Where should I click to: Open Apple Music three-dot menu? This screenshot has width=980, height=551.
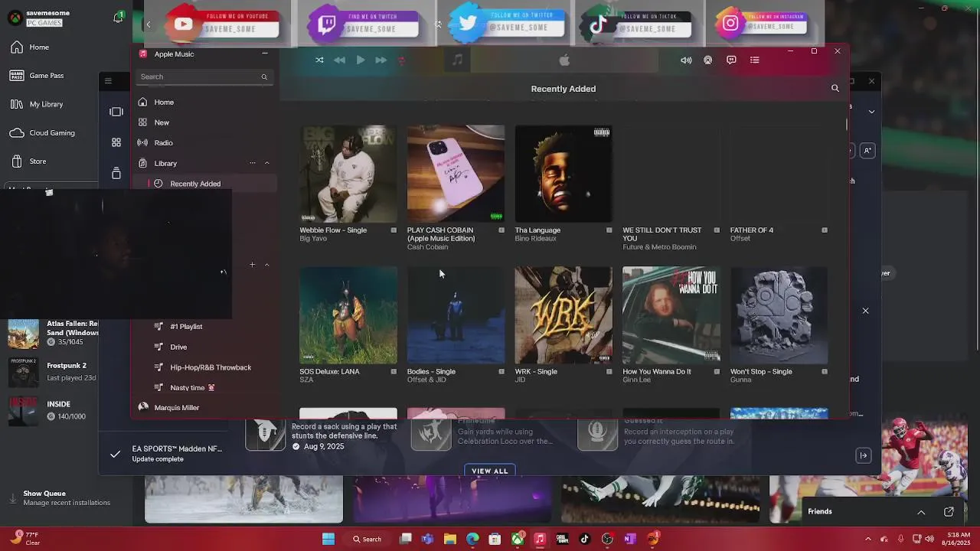click(x=265, y=54)
